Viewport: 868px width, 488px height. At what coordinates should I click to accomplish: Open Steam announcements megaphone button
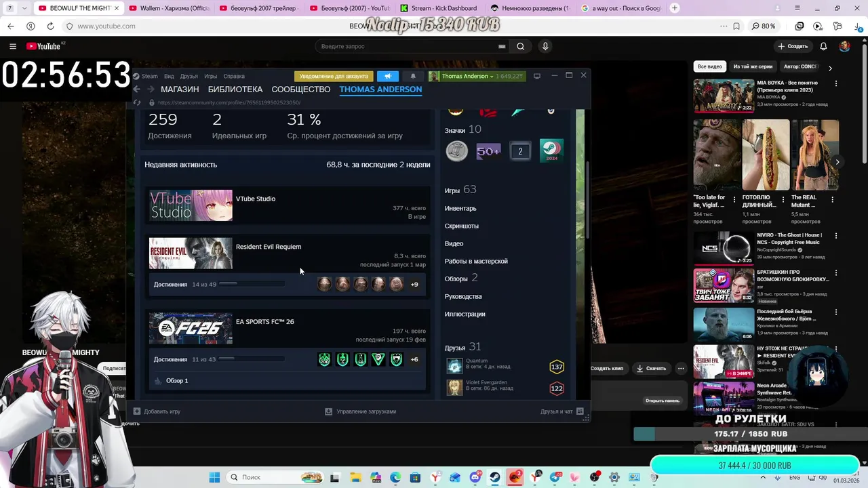tap(388, 76)
